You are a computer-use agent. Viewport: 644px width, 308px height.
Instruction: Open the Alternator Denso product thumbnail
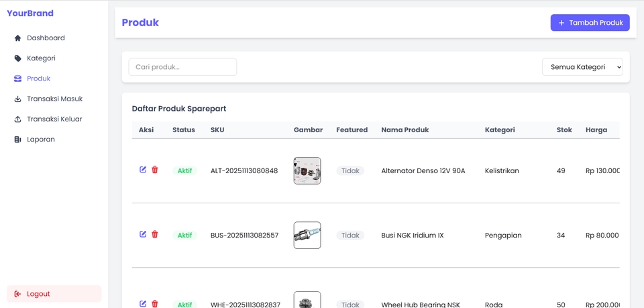(x=307, y=170)
